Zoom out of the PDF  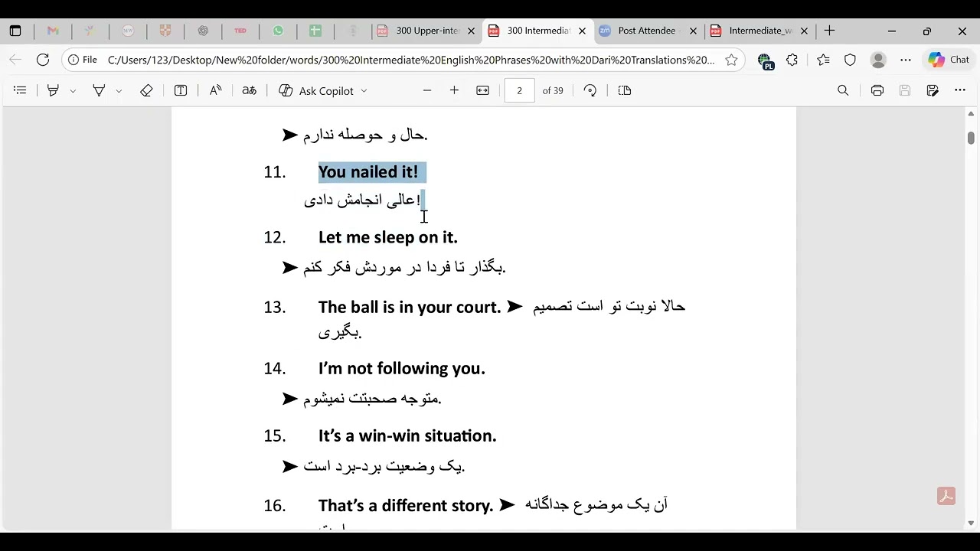tap(427, 90)
